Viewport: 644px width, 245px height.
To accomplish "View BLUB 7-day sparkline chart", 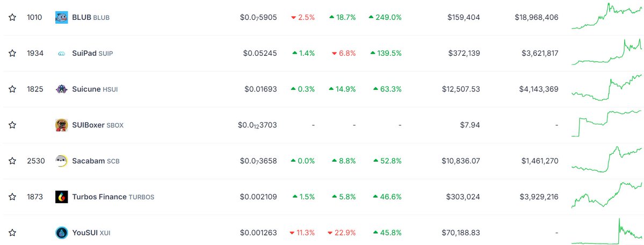I will pyautogui.click(x=606, y=17).
